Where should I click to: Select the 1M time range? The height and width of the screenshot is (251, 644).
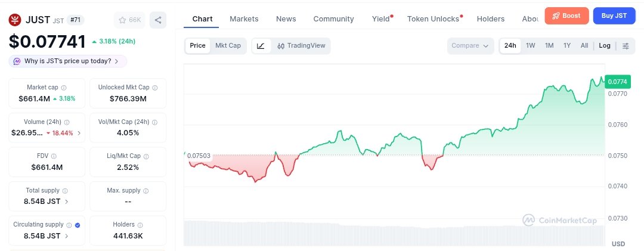(549, 45)
